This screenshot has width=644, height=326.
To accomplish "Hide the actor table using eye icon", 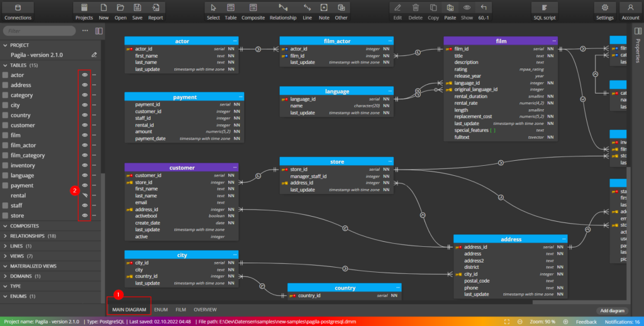I will click(85, 75).
